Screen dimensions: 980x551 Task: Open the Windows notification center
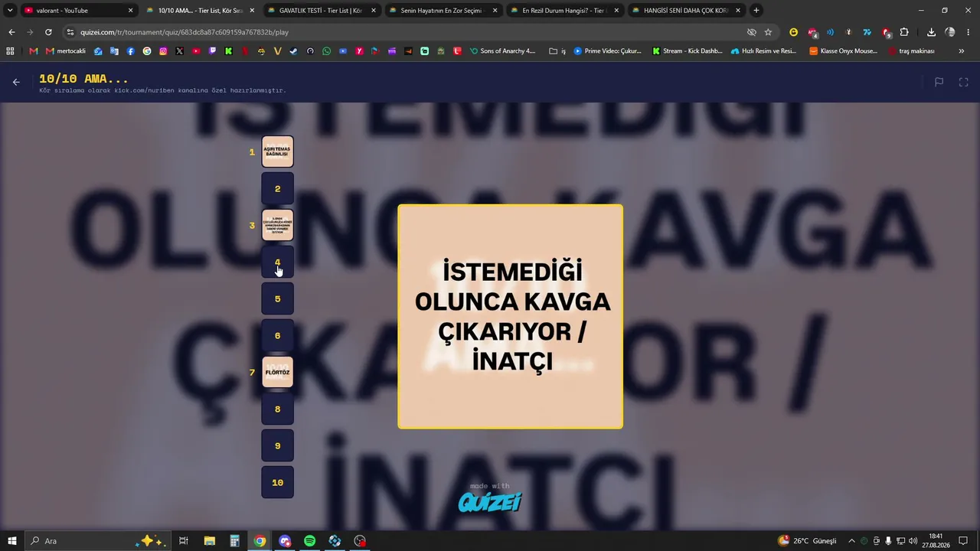(x=964, y=541)
